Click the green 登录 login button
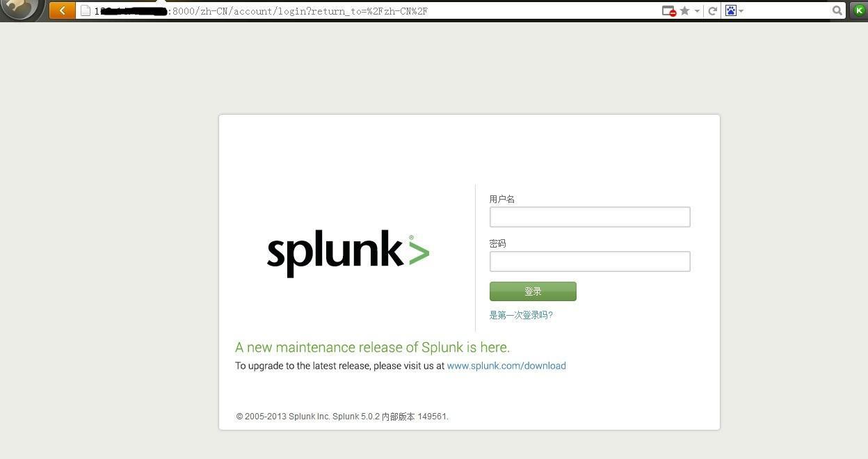Screen dimensions: 868x459 (533, 291)
